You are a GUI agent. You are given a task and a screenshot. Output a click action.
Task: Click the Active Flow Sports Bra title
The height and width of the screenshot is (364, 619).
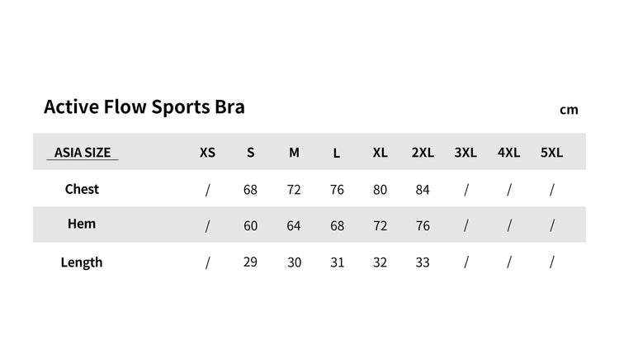(x=144, y=107)
